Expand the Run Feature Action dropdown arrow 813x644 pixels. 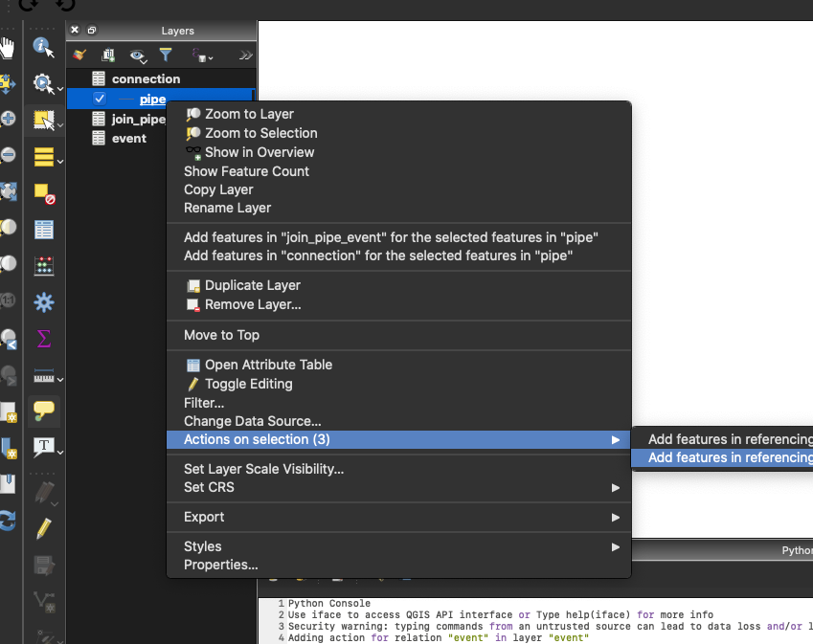(x=60, y=89)
